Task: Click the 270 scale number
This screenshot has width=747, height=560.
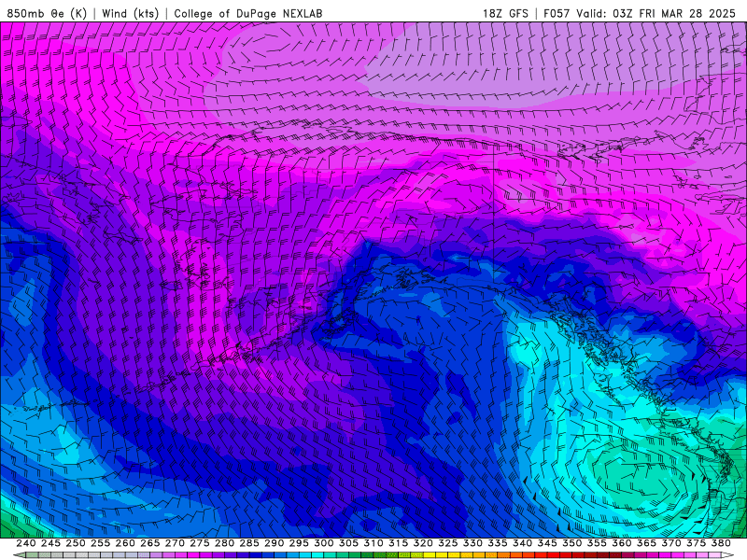Action: 175,543
